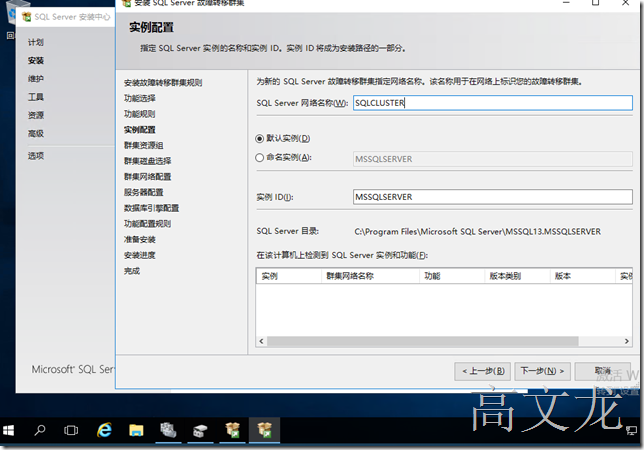The width and height of the screenshot is (644, 450).
Task: Click the 准备安装 step
Action: tap(140, 240)
